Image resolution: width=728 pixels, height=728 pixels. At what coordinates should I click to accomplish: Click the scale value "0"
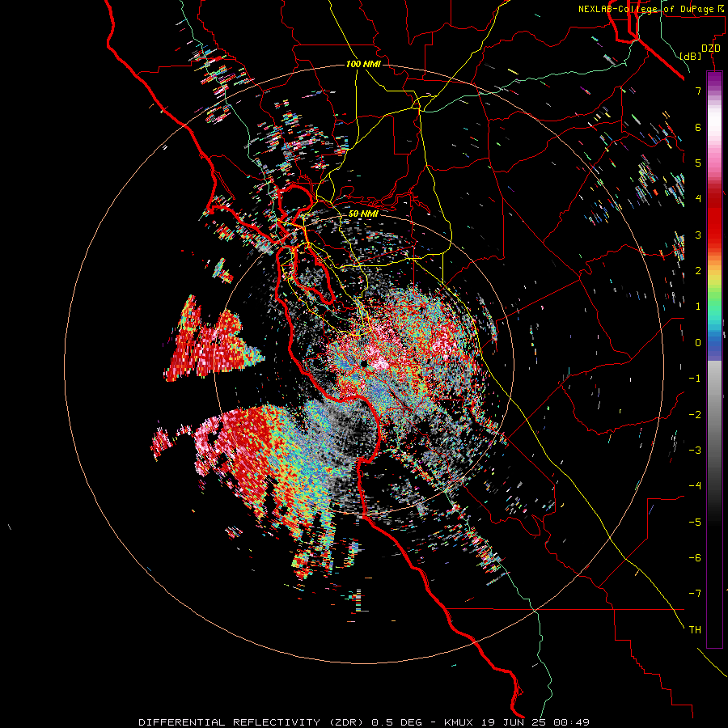698,343
